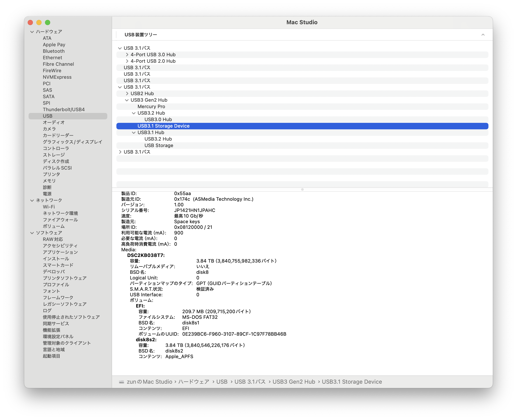Collapse the USB device tree header chevron
This screenshot has height=420, width=517.
483,35
